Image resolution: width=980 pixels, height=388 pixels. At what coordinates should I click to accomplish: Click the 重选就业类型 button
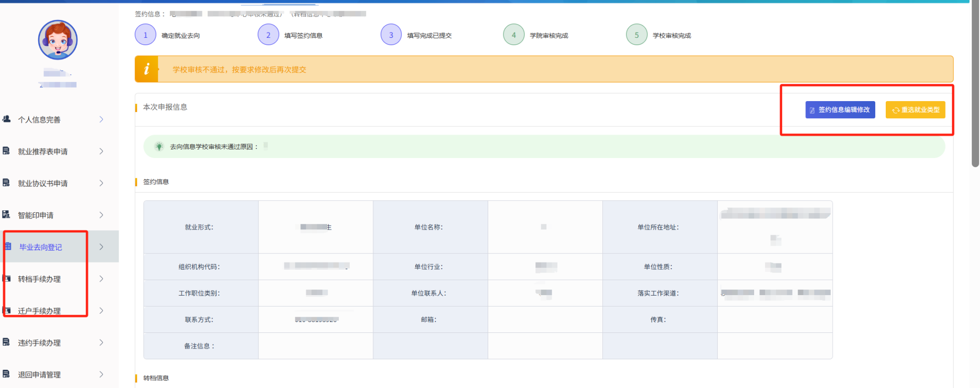pos(915,110)
